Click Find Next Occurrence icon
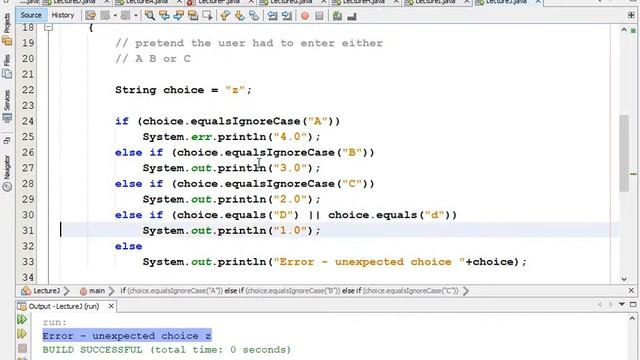The image size is (640, 360). 179,16
